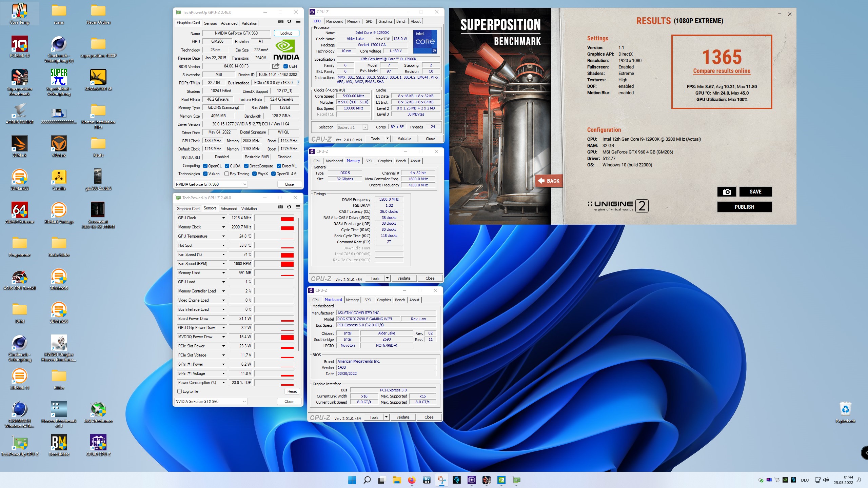This screenshot has height=488, width=868.
Task: Switch to Sensors tab in GPU-Z Graphics Card window
Action: pyautogui.click(x=210, y=23)
